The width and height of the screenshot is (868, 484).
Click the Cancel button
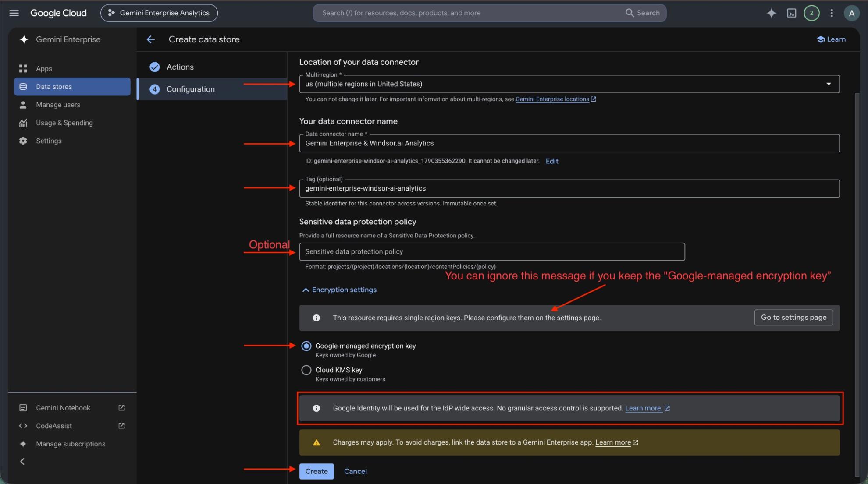(355, 471)
